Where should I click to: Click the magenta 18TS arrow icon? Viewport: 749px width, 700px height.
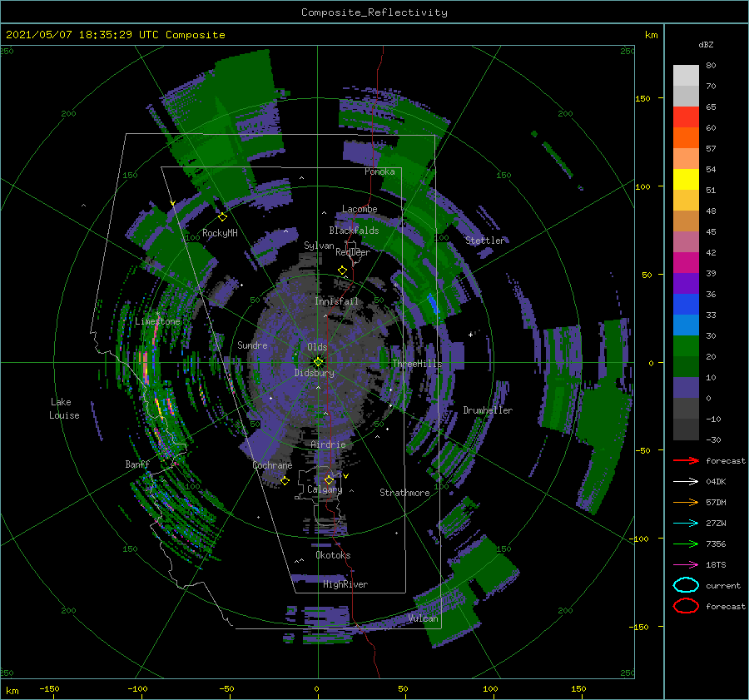click(686, 565)
